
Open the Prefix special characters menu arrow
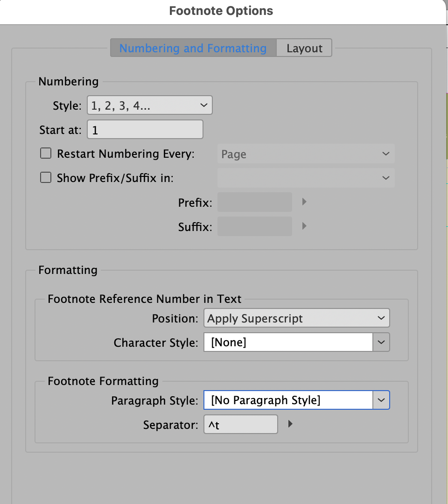pos(304,202)
